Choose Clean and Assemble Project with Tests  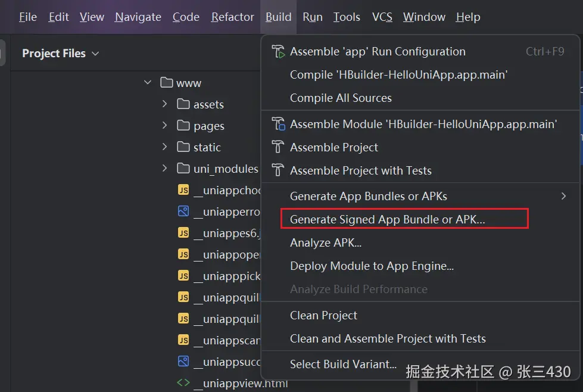420,338
